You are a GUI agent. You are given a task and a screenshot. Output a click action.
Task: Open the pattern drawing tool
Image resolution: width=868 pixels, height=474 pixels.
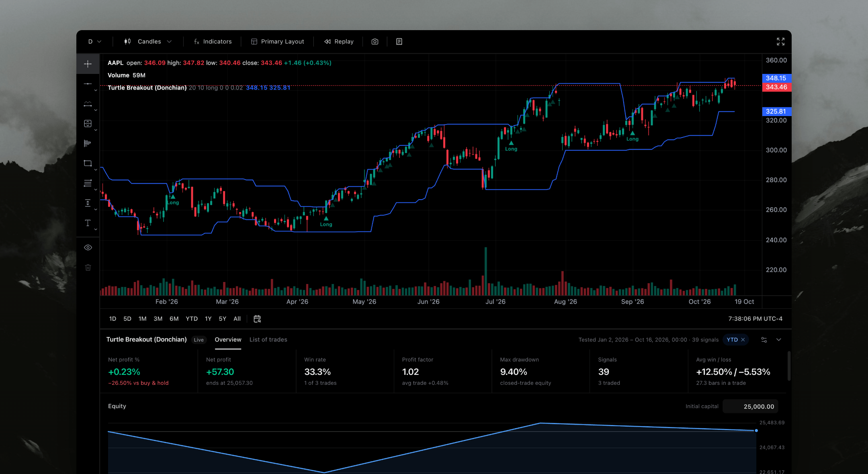click(x=88, y=104)
